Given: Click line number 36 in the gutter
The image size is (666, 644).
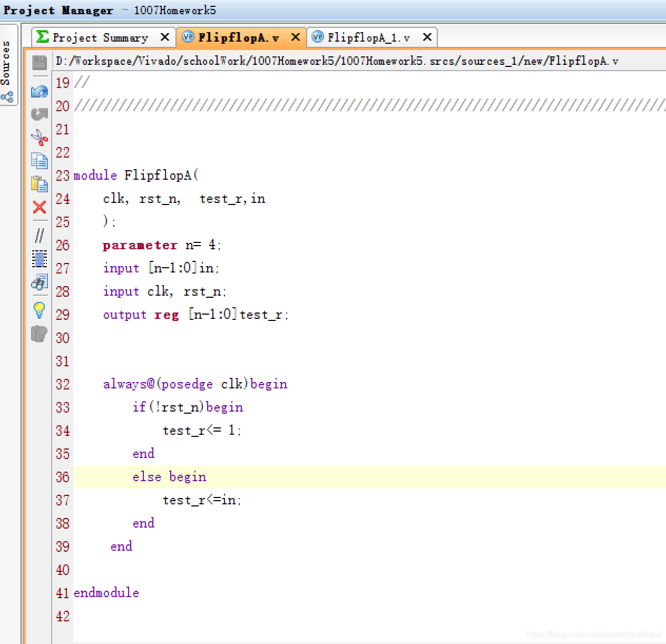Looking at the screenshot, I should pyautogui.click(x=63, y=477).
